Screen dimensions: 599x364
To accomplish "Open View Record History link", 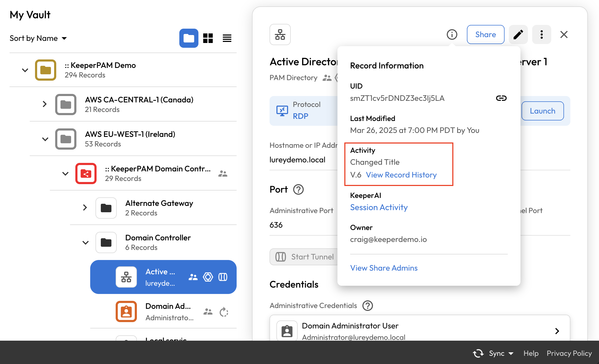I will coord(401,175).
